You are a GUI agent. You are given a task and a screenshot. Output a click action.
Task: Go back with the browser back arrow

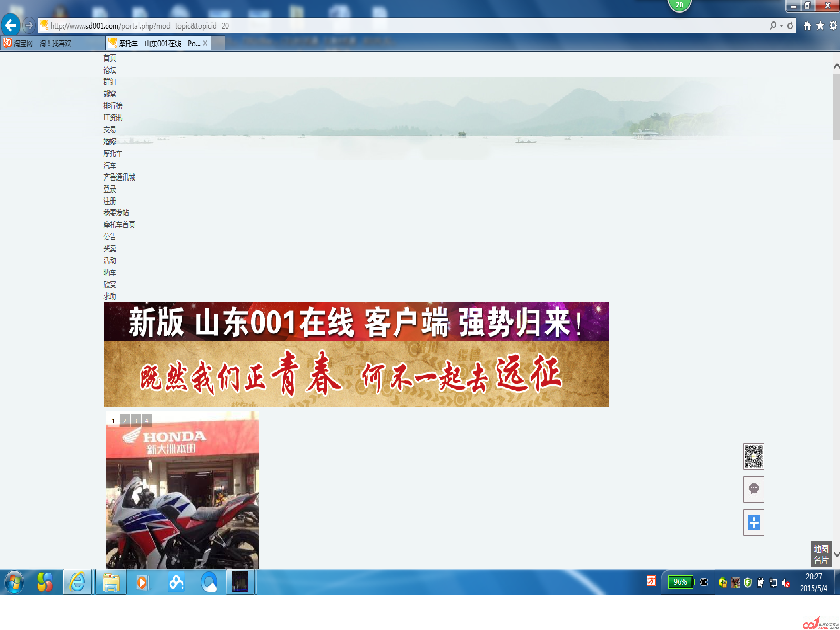point(11,26)
